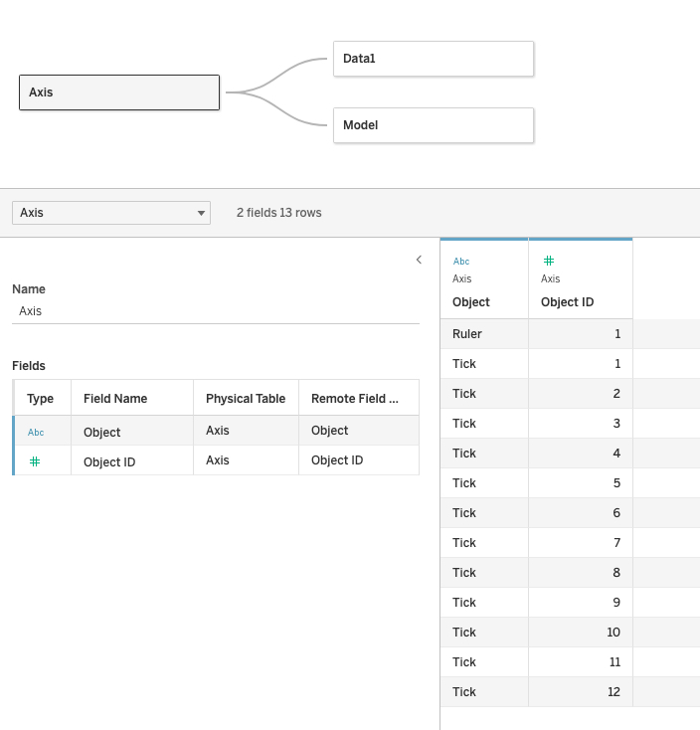Click the Axis table label above the Object ID column name

coord(550,278)
